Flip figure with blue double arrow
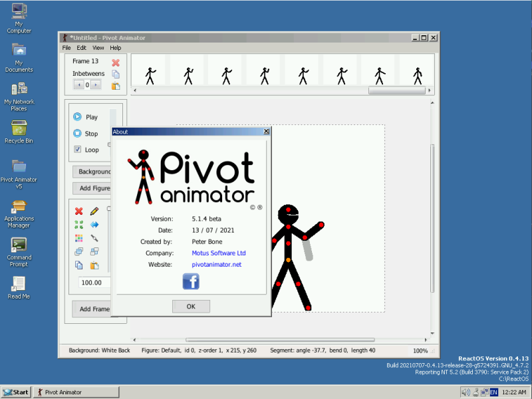 (x=94, y=225)
